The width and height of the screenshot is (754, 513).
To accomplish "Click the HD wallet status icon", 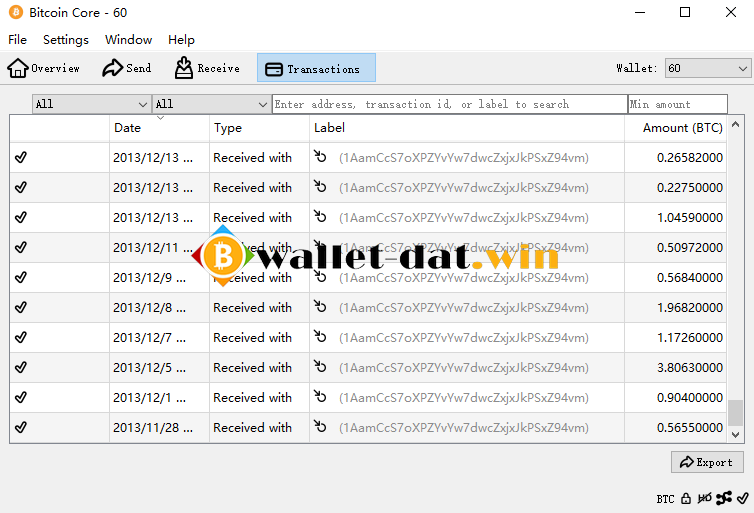I will point(704,499).
